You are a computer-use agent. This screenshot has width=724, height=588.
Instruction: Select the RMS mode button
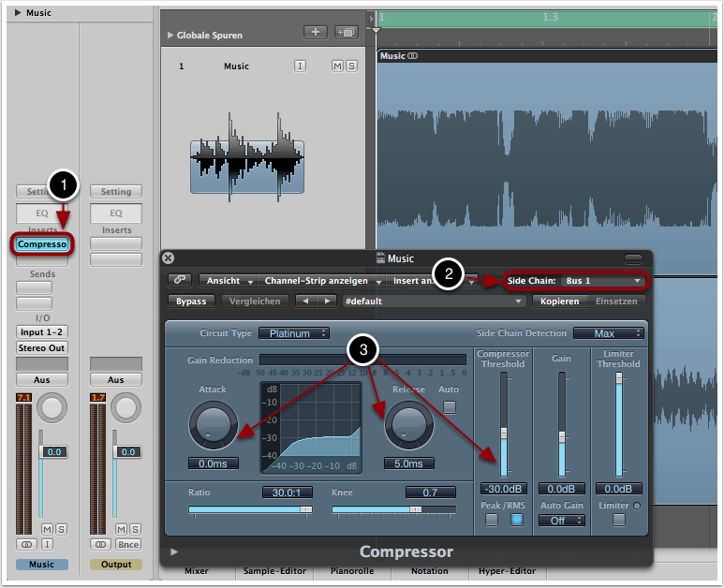(x=516, y=520)
